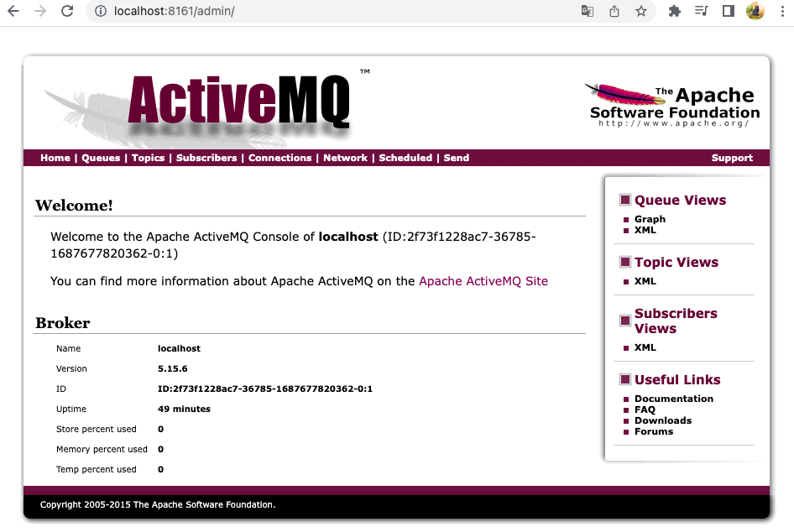Open the Connections page
The height and width of the screenshot is (532, 794).
279,158
